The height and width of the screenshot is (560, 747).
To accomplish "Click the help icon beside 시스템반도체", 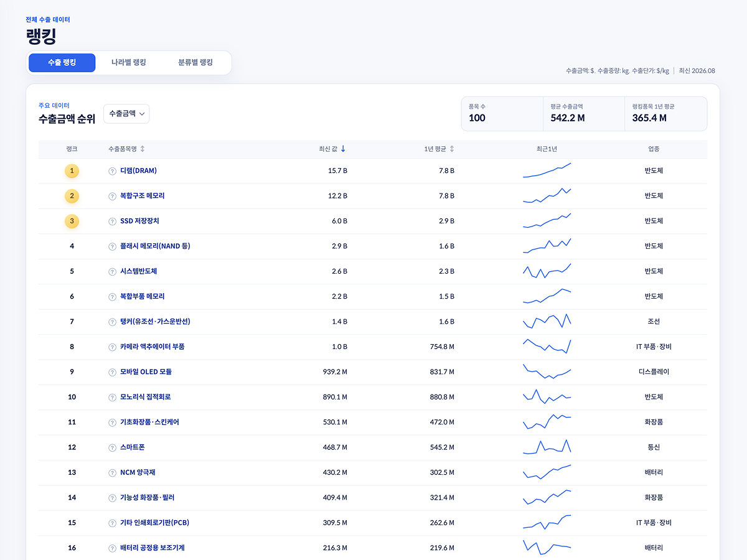I will [113, 272].
